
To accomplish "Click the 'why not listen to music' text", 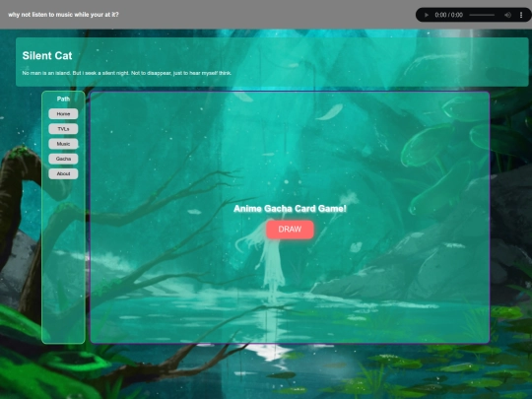I will [63, 15].
